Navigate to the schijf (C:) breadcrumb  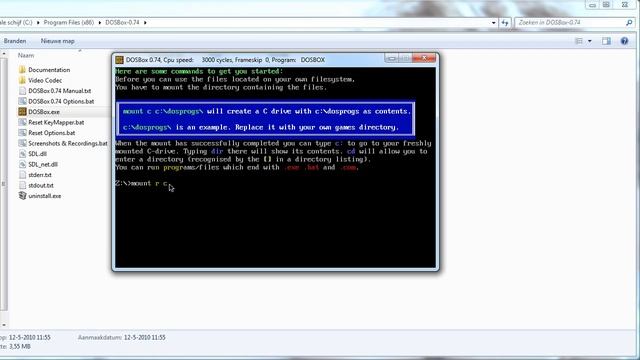tap(16, 22)
